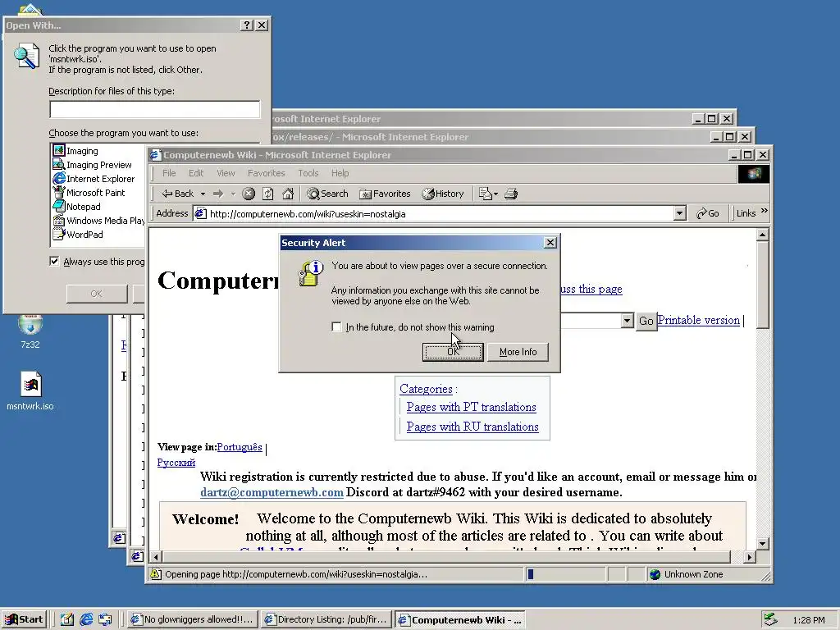
Task: Open the Mail button dropdown arrow
Action: [495, 194]
